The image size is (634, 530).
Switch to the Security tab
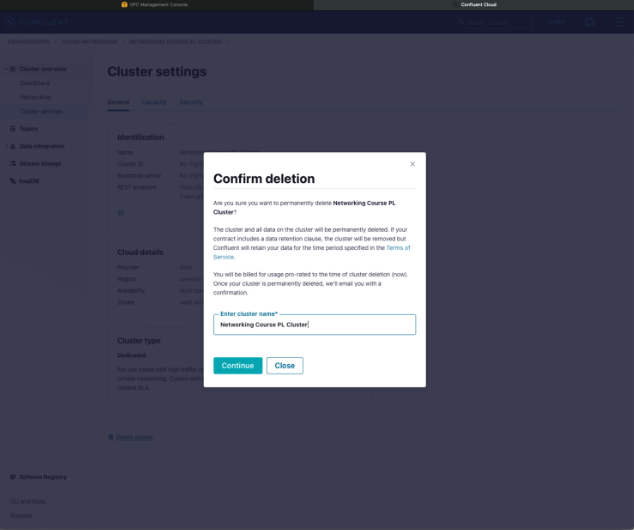(x=191, y=102)
